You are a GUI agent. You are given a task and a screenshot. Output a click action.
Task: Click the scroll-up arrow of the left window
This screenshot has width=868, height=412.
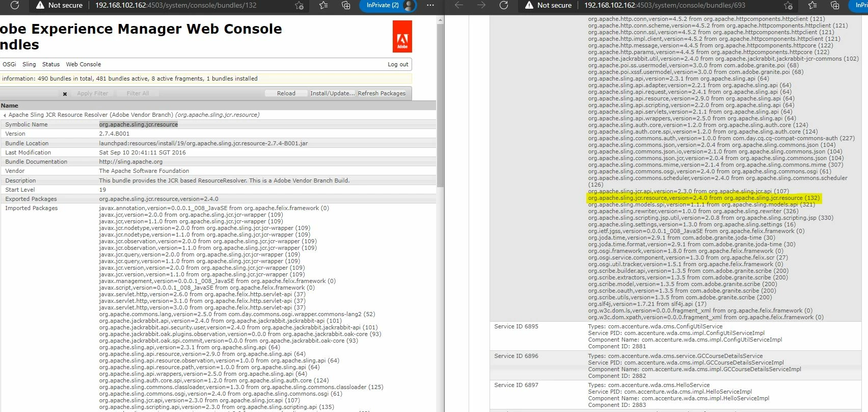[440, 20]
